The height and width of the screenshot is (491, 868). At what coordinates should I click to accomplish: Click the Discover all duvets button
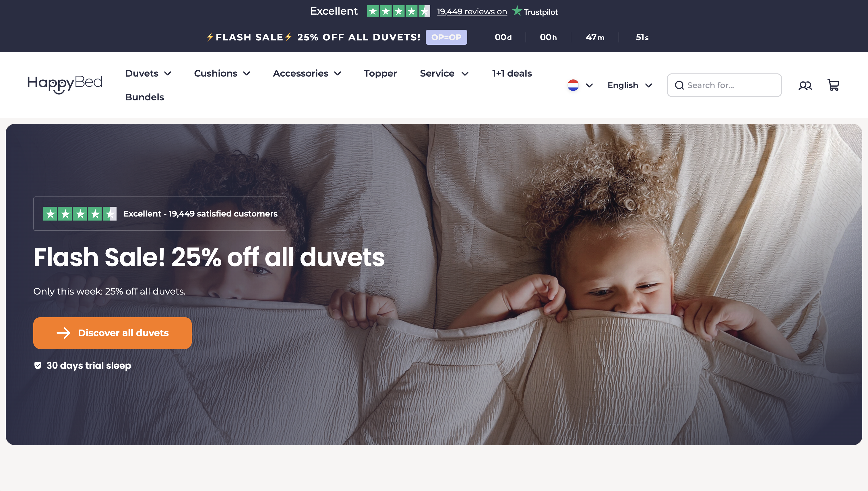pos(113,333)
